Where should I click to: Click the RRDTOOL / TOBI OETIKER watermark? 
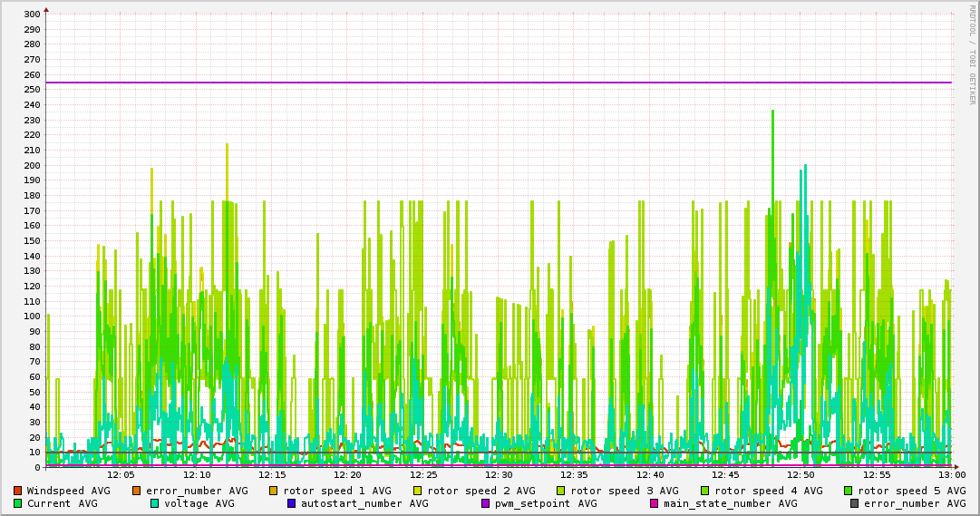971,54
